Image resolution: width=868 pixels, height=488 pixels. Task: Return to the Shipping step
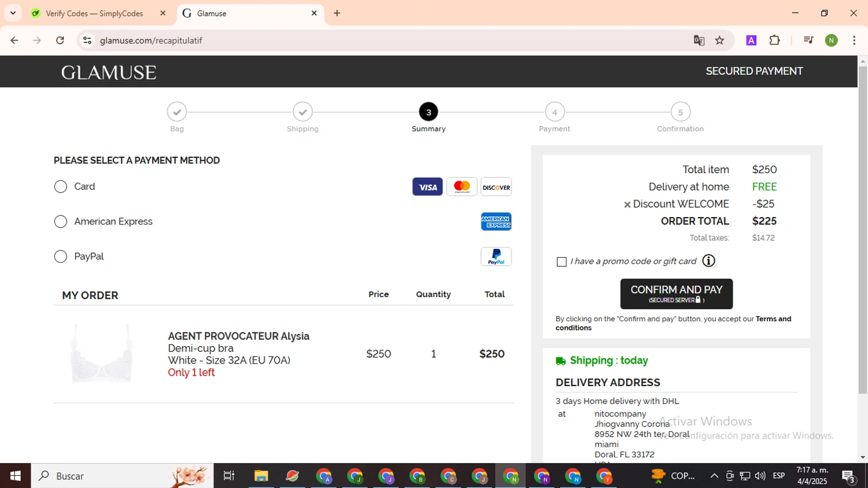pyautogui.click(x=303, y=112)
